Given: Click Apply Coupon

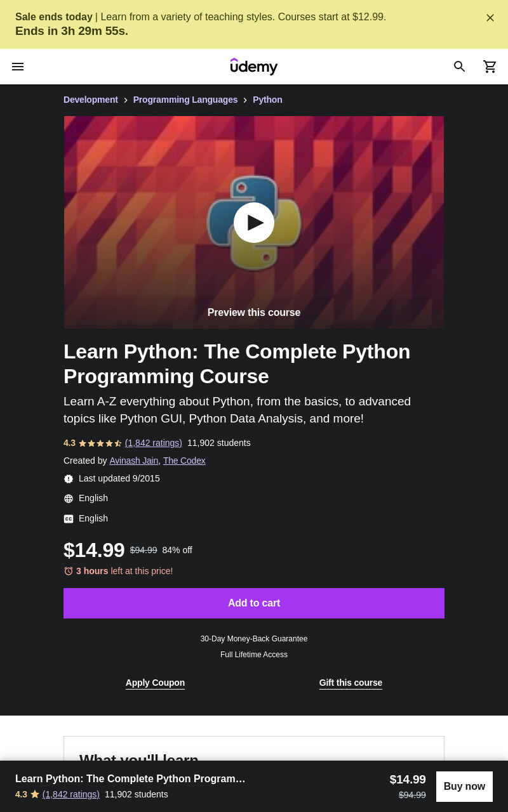Looking at the screenshot, I should [x=155, y=683].
